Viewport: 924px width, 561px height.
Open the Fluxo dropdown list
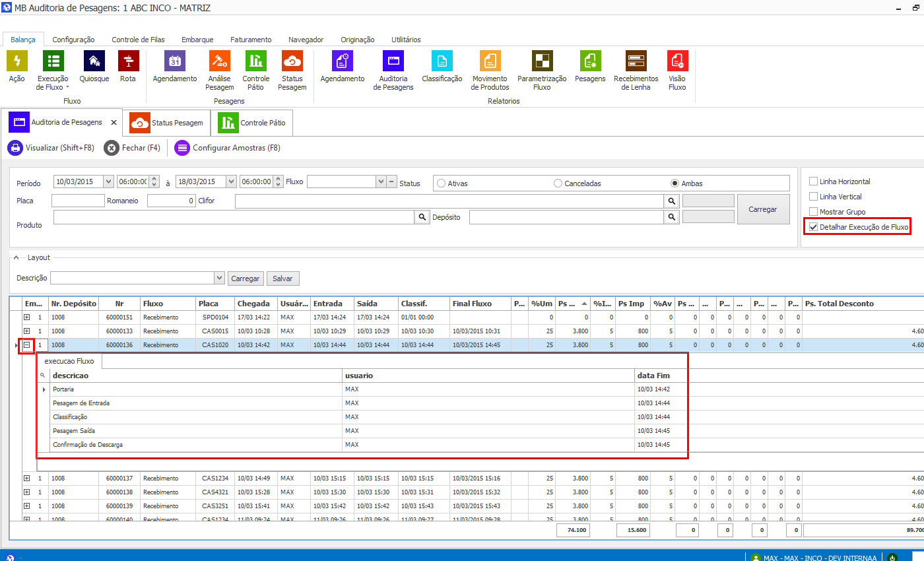[381, 181]
